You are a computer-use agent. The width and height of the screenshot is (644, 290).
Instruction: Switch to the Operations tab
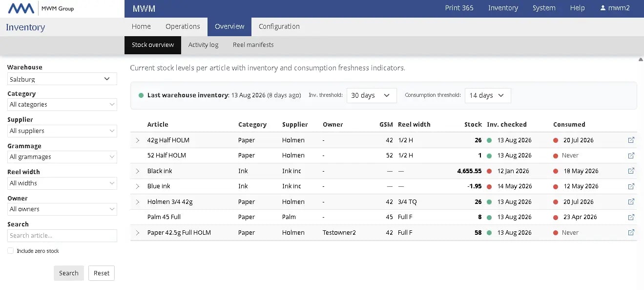[x=183, y=26]
